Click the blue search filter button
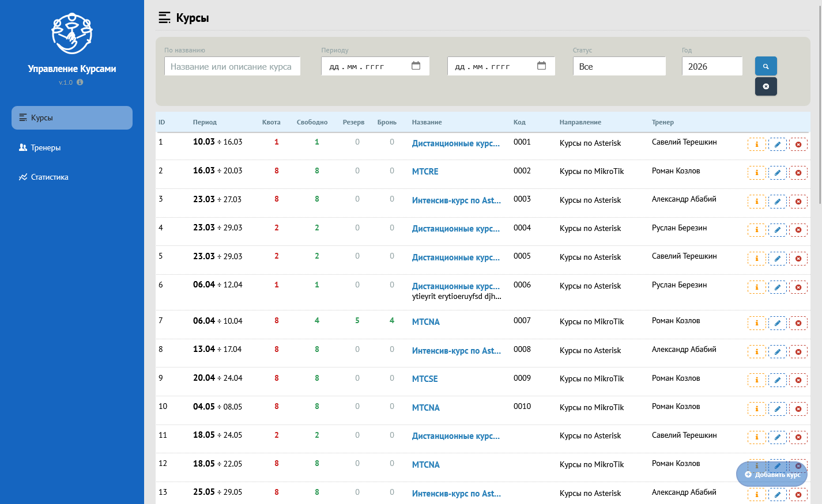Image resolution: width=822 pixels, height=504 pixels. [x=766, y=66]
